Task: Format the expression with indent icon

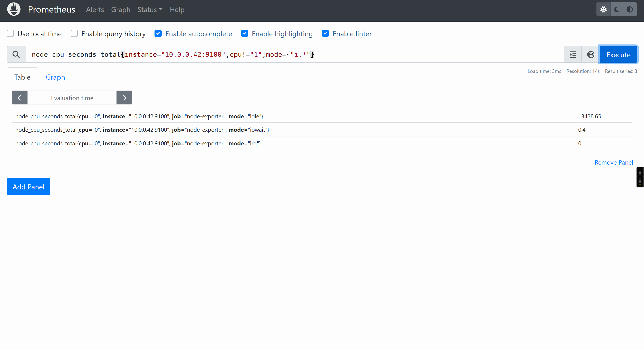Action: coord(573,55)
